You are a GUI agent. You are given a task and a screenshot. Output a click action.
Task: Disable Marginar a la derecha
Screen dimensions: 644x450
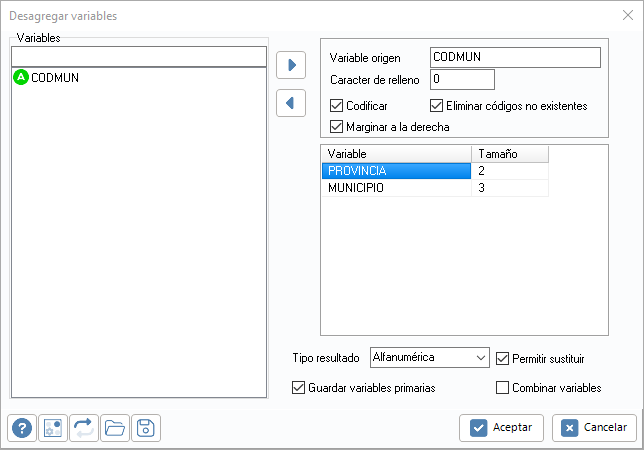336,126
